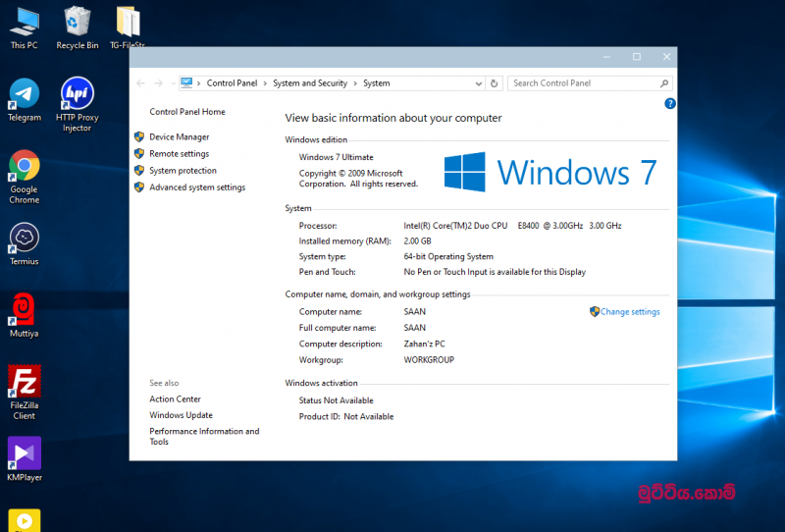Screen dimensions: 785x532
Task: Click the Change settings link
Action: [630, 312]
